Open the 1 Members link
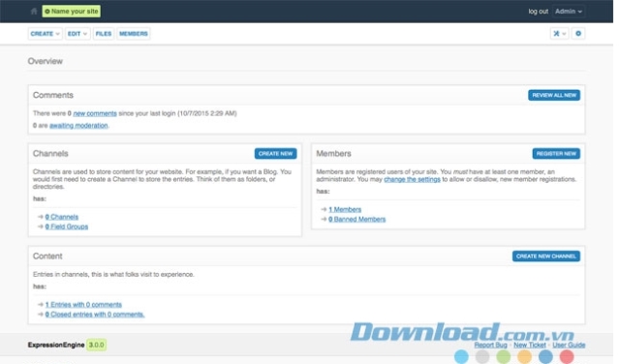The width and height of the screenshot is (619, 364). (x=345, y=209)
